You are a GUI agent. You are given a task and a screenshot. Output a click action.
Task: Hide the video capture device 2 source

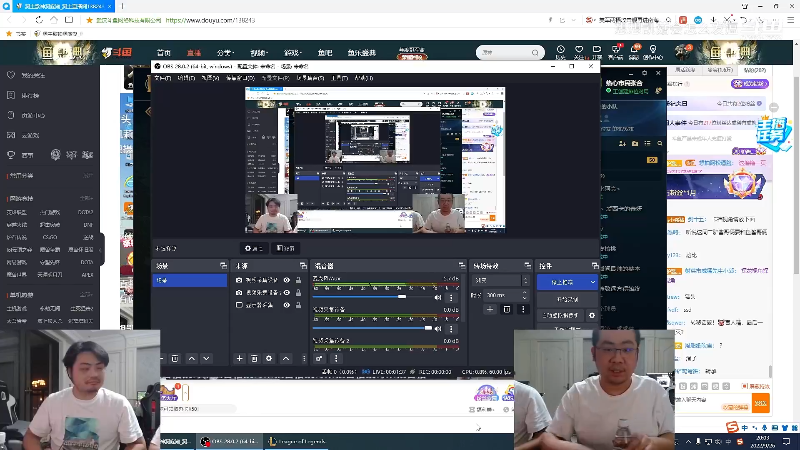(287, 292)
